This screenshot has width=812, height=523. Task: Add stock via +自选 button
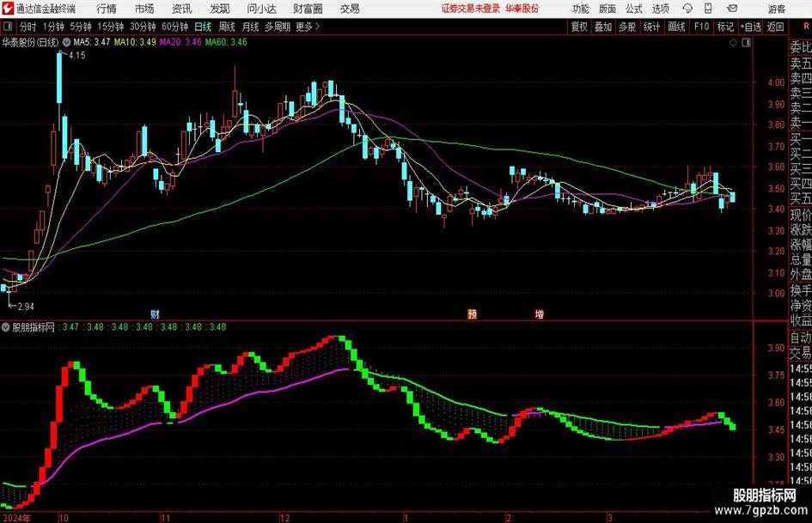click(750, 27)
